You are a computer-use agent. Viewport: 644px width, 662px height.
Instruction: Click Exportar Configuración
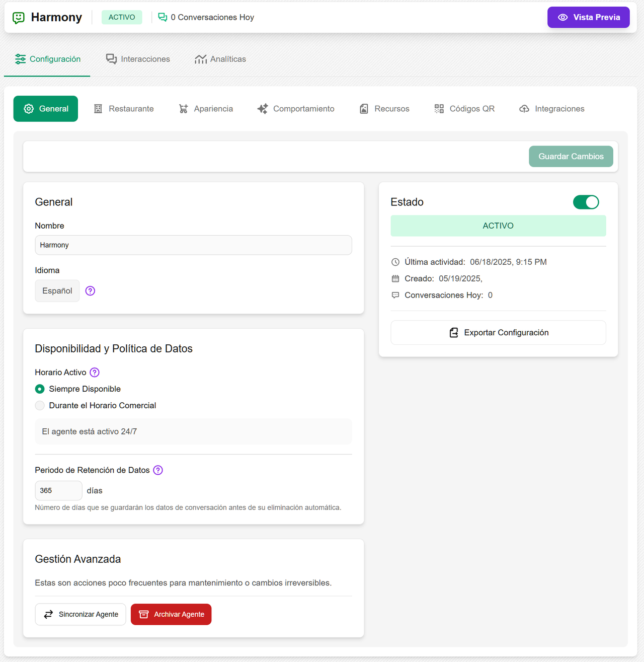498,332
